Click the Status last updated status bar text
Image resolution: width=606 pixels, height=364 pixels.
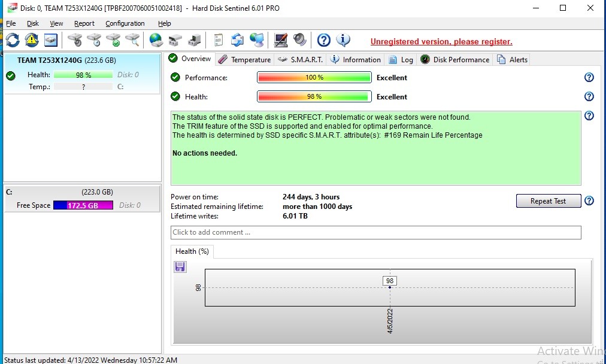[91, 360]
